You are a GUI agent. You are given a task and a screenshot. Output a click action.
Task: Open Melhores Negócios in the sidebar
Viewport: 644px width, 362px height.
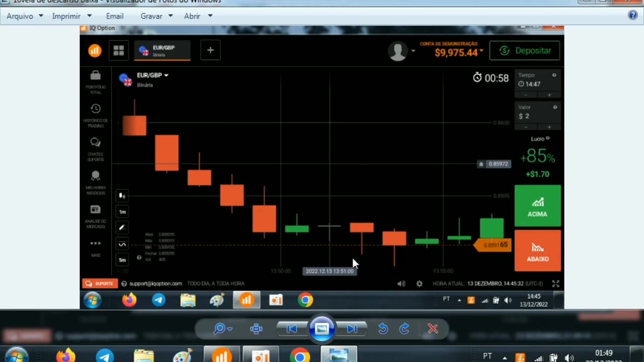[x=96, y=183]
